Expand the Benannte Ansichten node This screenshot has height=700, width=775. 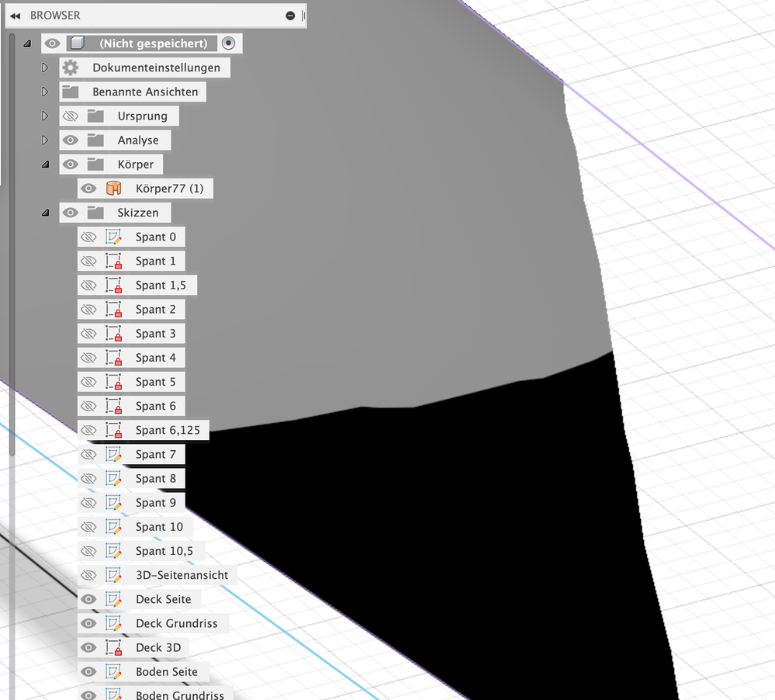click(45, 92)
